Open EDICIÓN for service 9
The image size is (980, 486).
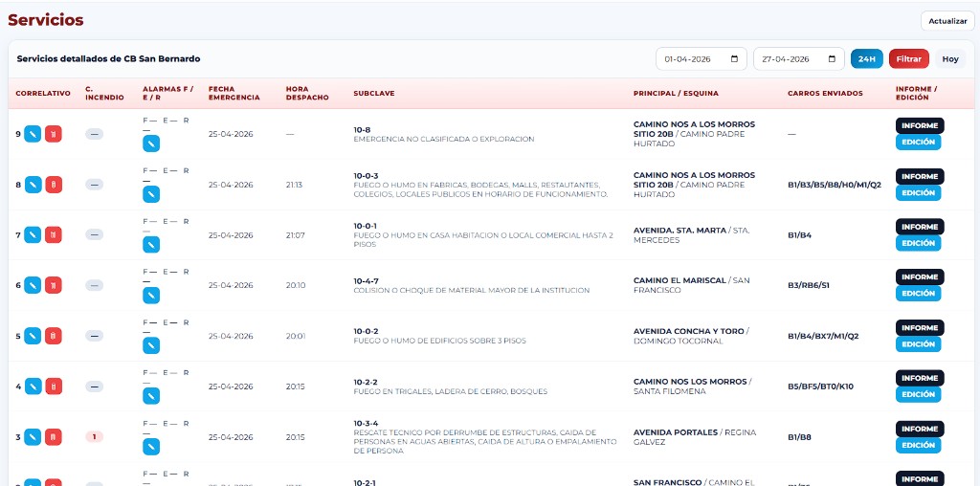918,142
